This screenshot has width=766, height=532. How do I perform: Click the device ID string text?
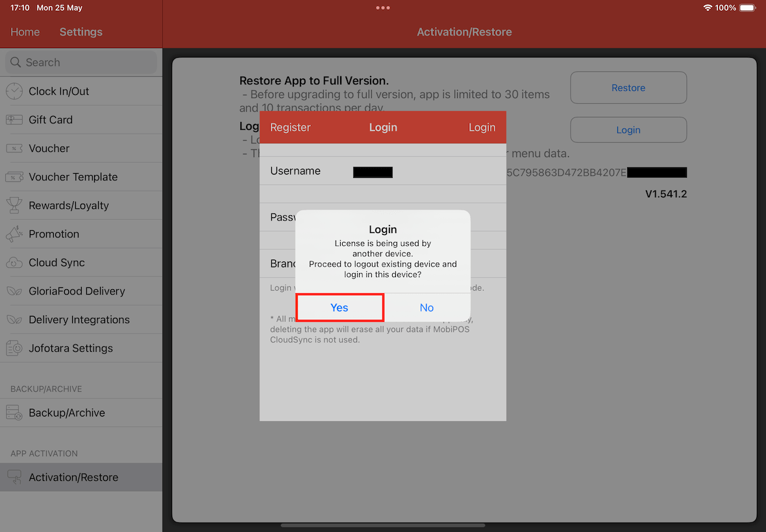click(x=566, y=173)
